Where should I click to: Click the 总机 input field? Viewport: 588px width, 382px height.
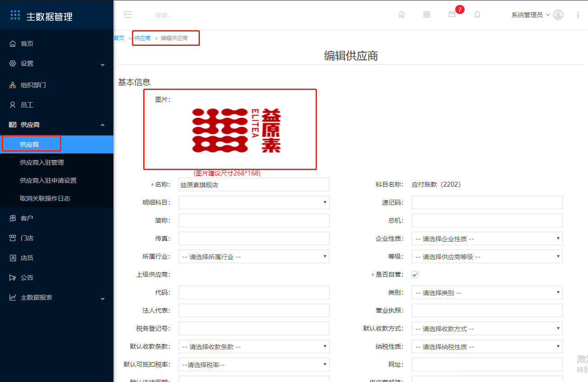(x=487, y=220)
